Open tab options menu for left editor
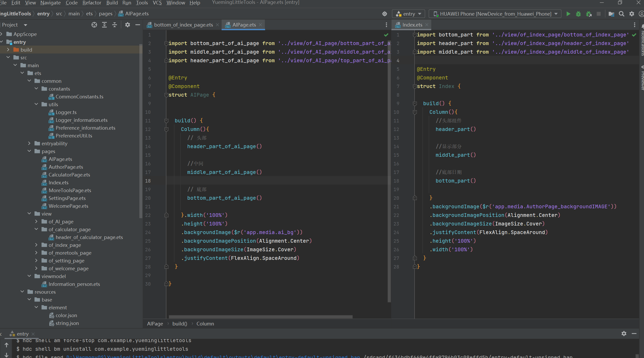The image size is (644, 358). [x=386, y=25]
